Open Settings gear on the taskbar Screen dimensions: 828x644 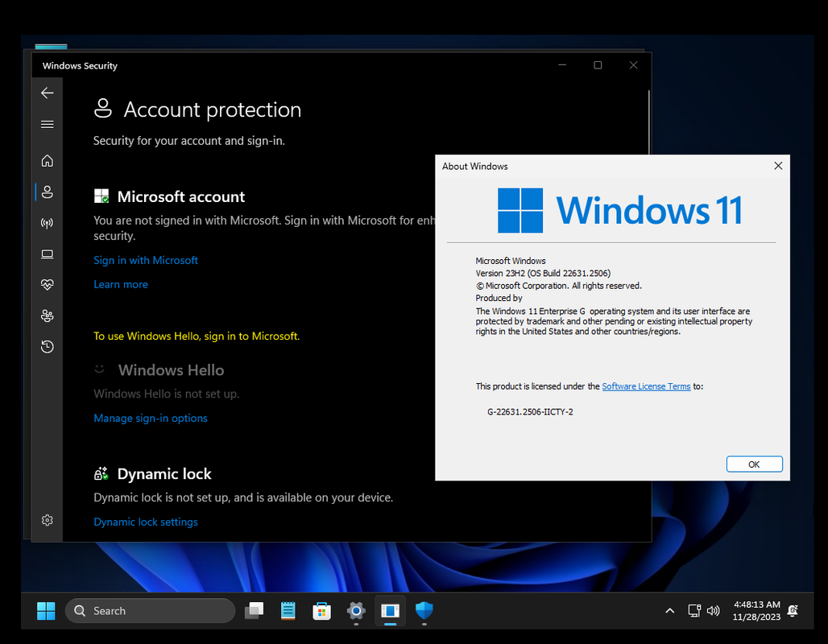pyautogui.click(x=356, y=611)
